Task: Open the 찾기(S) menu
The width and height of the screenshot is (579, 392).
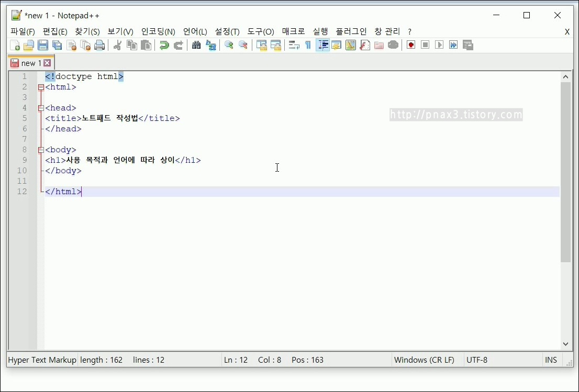Action: coord(87,31)
